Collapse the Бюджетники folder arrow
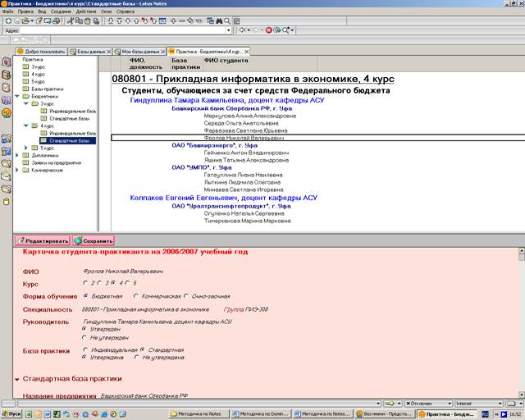Image resolution: width=525 pixels, height=420 pixels. coord(17,96)
